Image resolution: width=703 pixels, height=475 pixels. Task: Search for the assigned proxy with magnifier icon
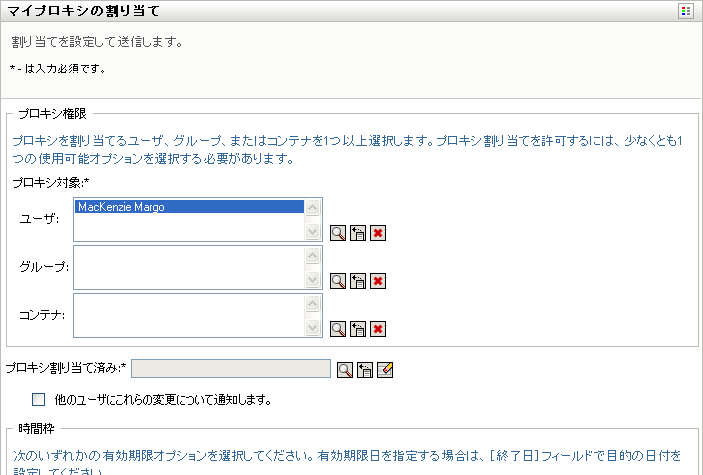[x=345, y=370]
